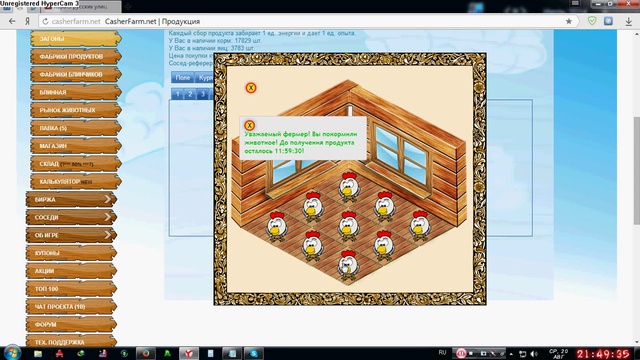Bookmark the page with star icon
Viewport: 640px width, 360px height.
click(x=569, y=22)
